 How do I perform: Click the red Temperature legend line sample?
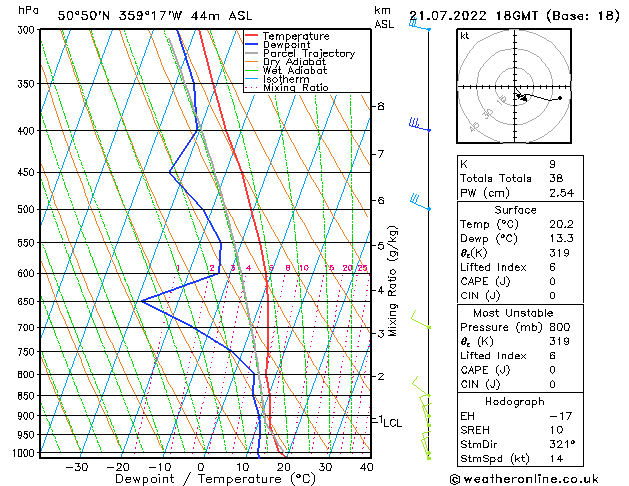(252, 36)
